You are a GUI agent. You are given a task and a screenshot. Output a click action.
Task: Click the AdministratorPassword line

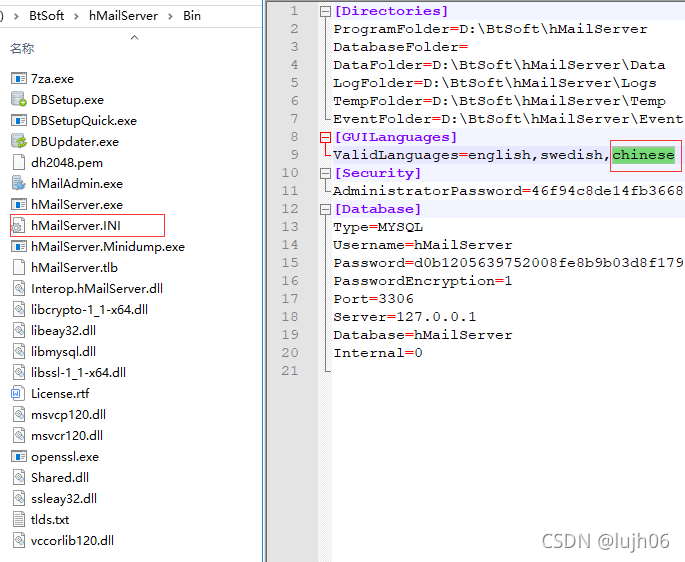(508, 191)
